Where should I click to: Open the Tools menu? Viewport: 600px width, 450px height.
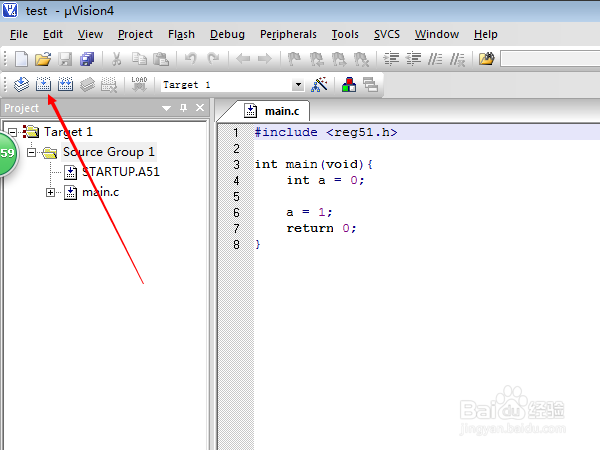(x=345, y=34)
